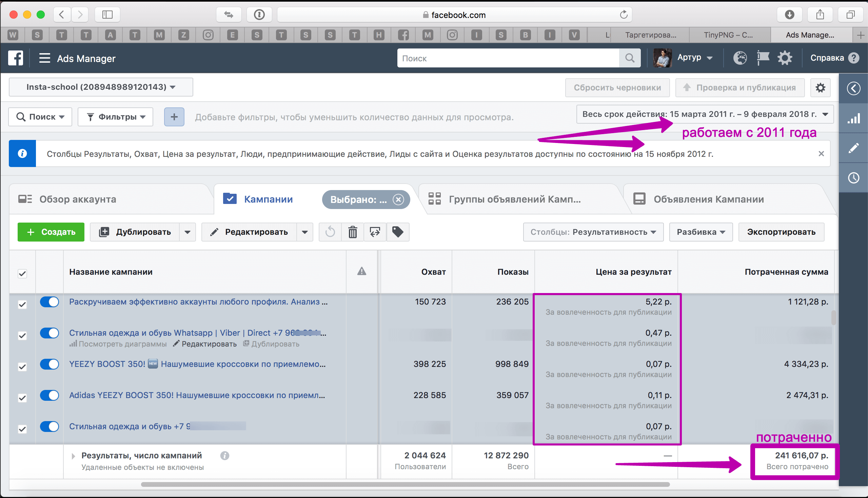Toggle Safari sidebar icon
The height and width of the screenshot is (498, 868).
pyautogui.click(x=107, y=14)
